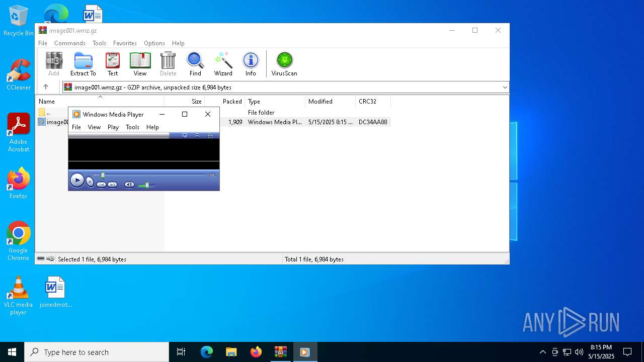Open the Recycle Bin desktop icon
Screen dimensions: 644x362
(x=19, y=21)
